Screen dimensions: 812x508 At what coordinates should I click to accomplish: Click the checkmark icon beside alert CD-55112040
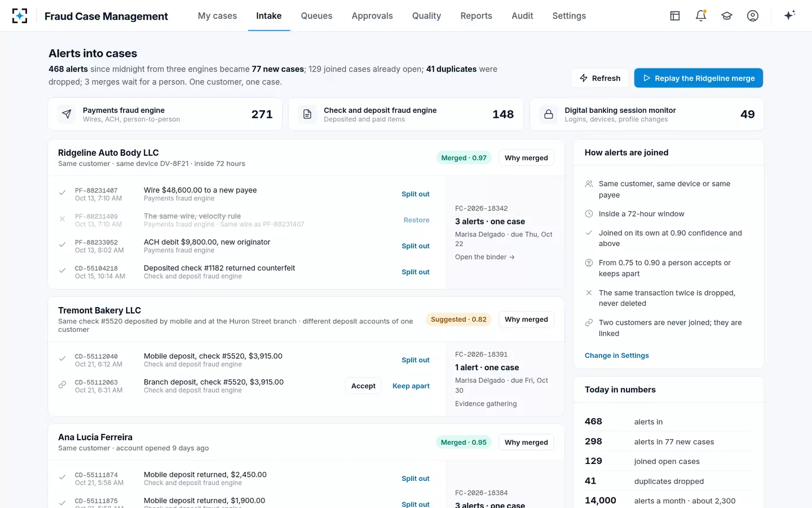(63, 360)
